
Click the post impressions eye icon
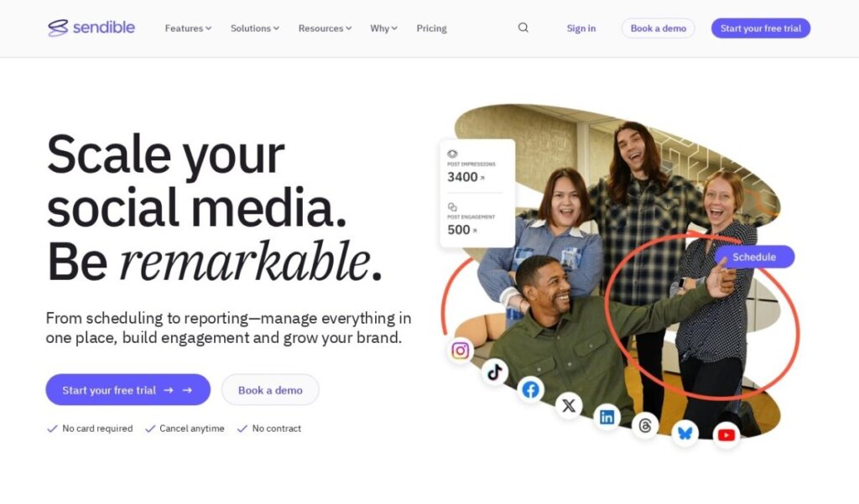coord(452,154)
